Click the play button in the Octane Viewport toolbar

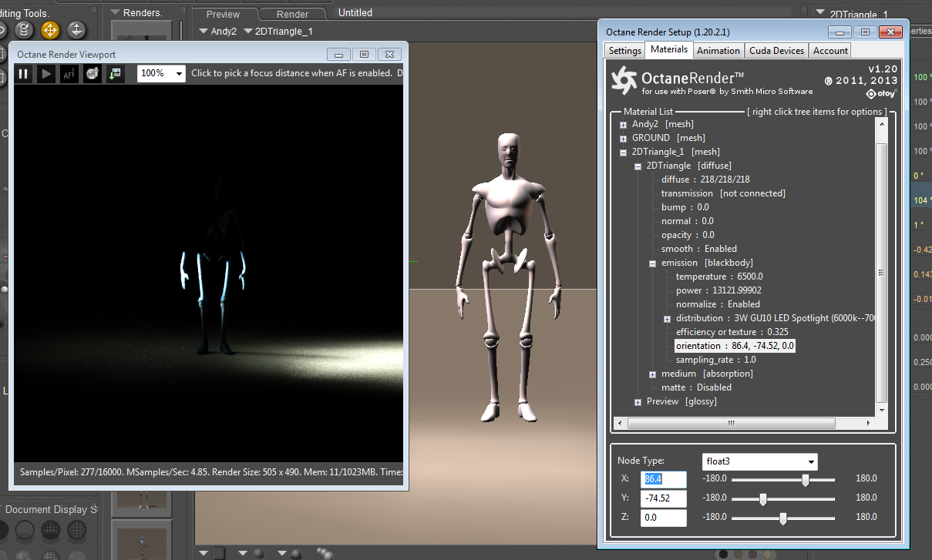coord(46,74)
